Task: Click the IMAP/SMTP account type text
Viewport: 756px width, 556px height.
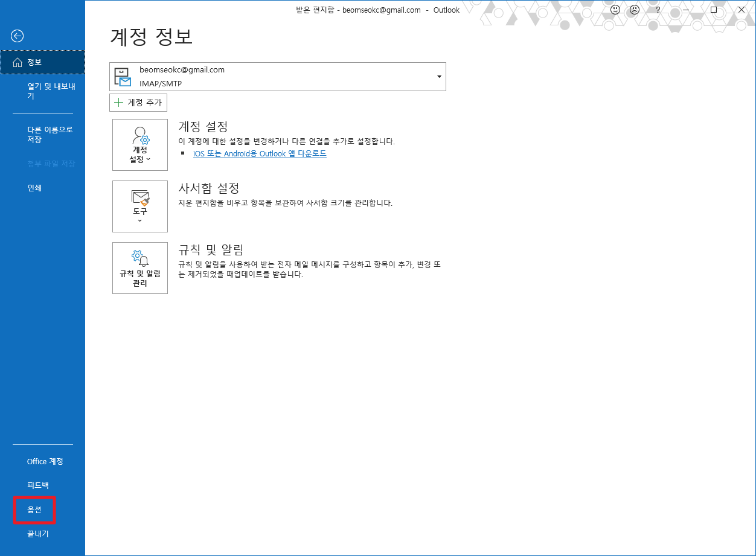Action: coord(161,83)
